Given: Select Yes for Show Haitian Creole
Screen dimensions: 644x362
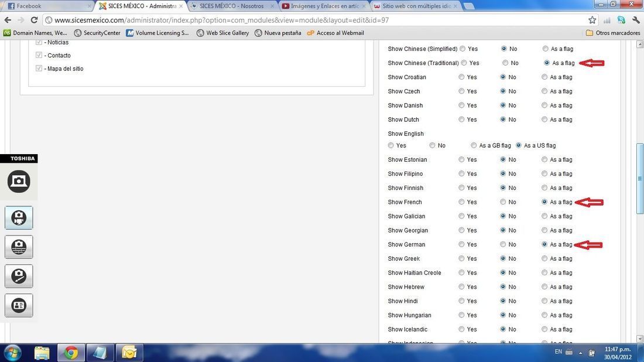Looking at the screenshot, I should click(x=461, y=272).
